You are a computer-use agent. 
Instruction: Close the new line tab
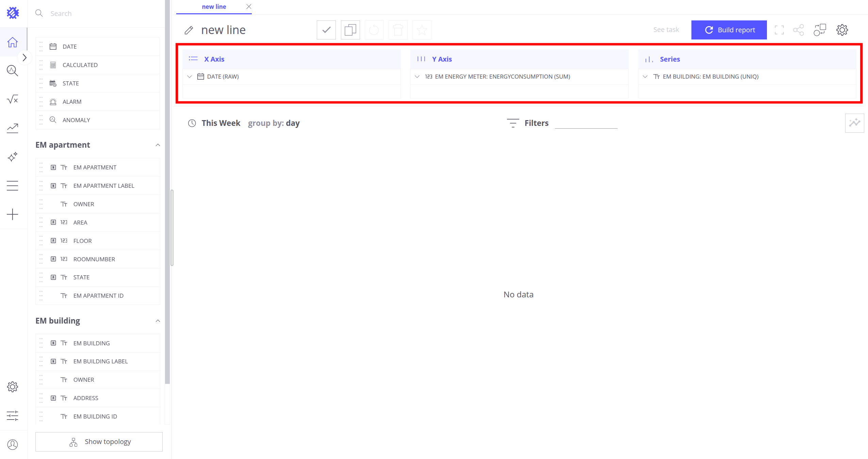pyautogui.click(x=249, y=6)
